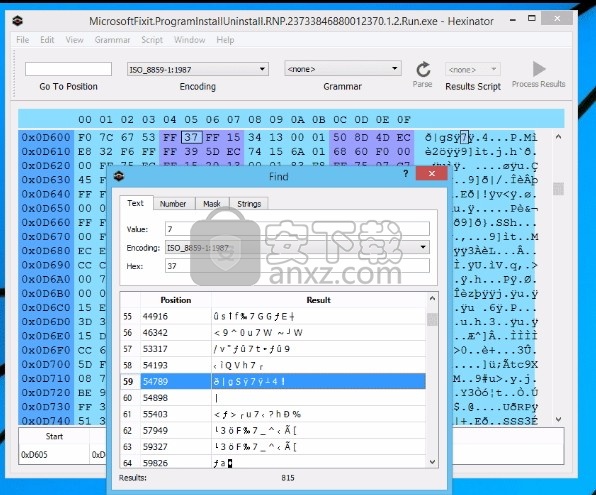This screenshot has width=596, height=495.
Task: Switch to the Mask tab
Action: 212,204
